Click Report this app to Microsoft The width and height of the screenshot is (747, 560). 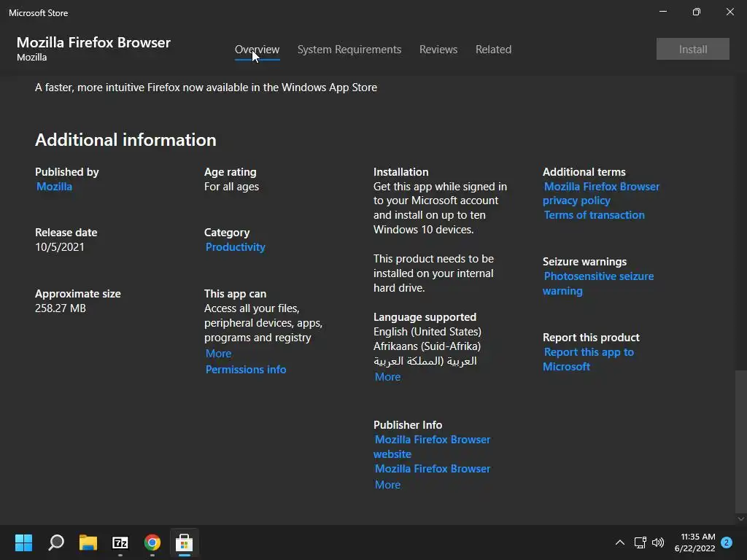pyautogui.click(x=589, y=359)
